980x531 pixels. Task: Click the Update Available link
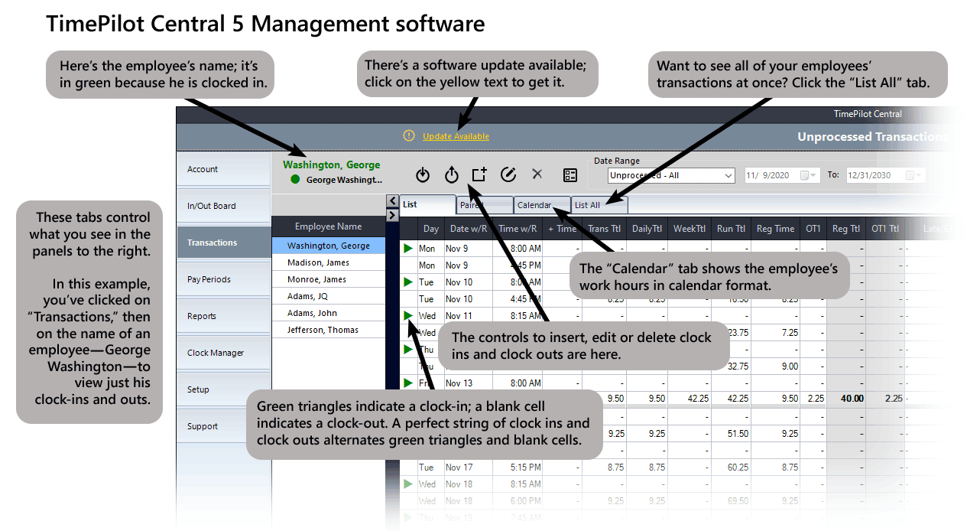click(x=456, y=136)
